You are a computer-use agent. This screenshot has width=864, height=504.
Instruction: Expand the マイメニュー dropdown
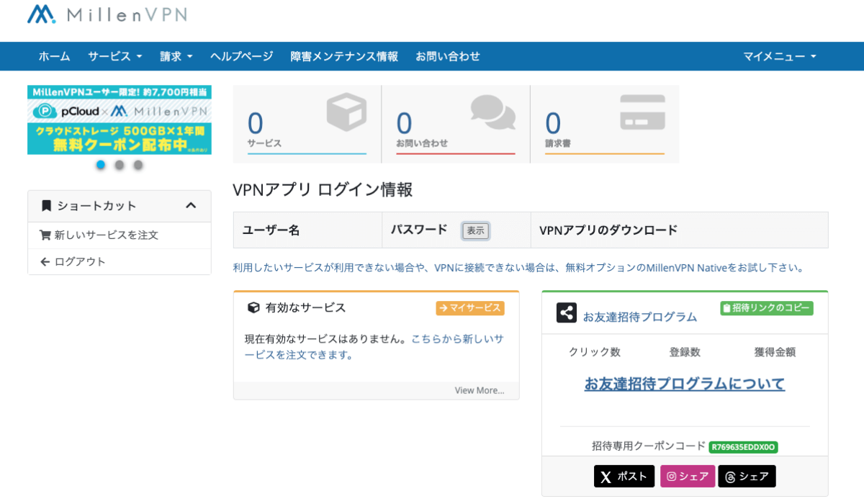click(780, 56)
